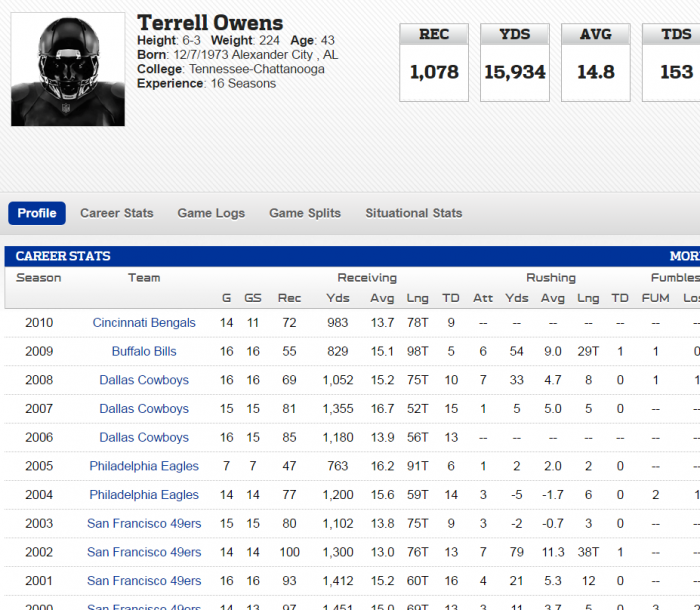Click the College Tennessee-Chattanooga line
This screenshot has height=610, width=700.
[x=231, y=69]
